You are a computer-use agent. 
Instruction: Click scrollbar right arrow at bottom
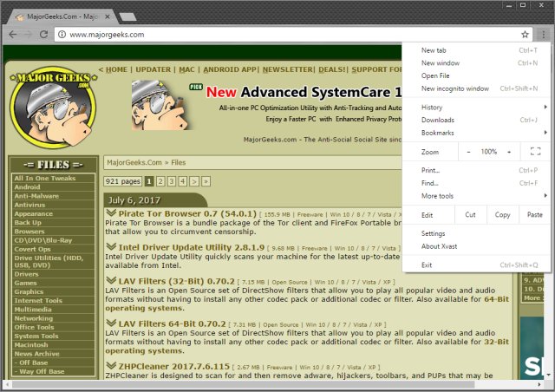pos(539,384)
